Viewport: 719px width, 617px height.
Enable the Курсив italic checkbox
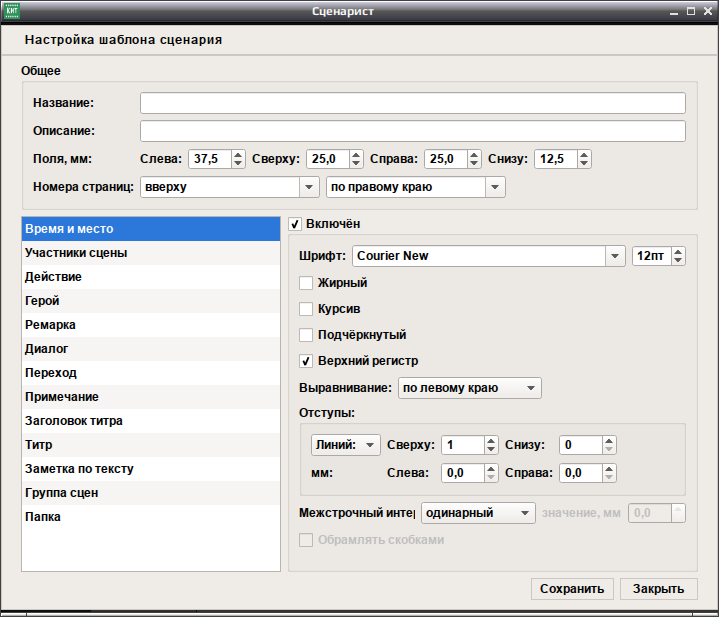point(306,309)
